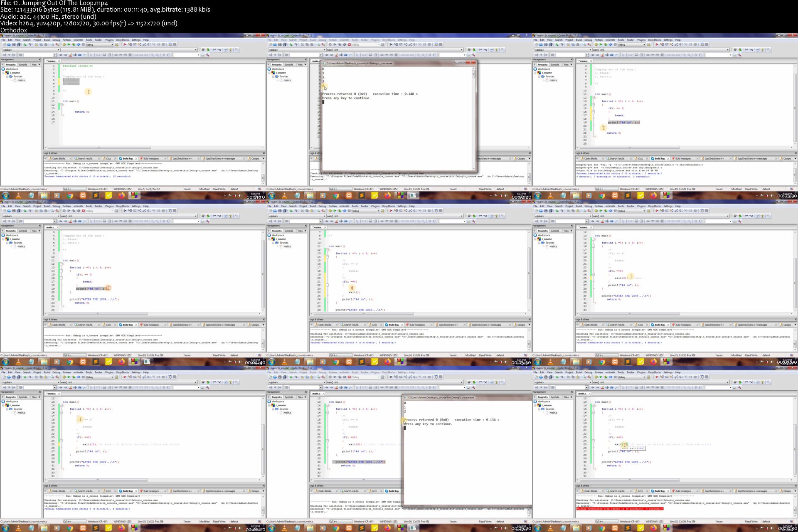Open VLC from taskbar in 00:01:10 frame
Image resolution: width=798 pixels, height=532 pixels.
pyautogui.click(x=18, y=195)
